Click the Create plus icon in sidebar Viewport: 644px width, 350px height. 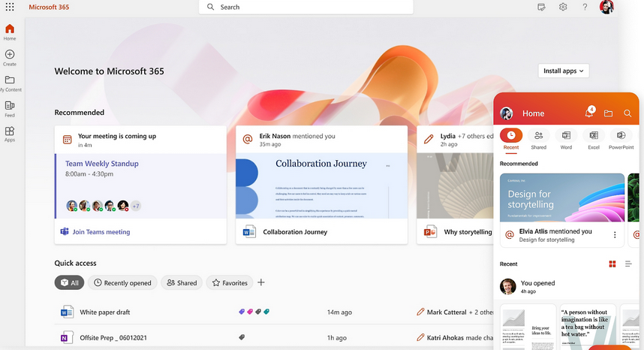click(10, 55)
